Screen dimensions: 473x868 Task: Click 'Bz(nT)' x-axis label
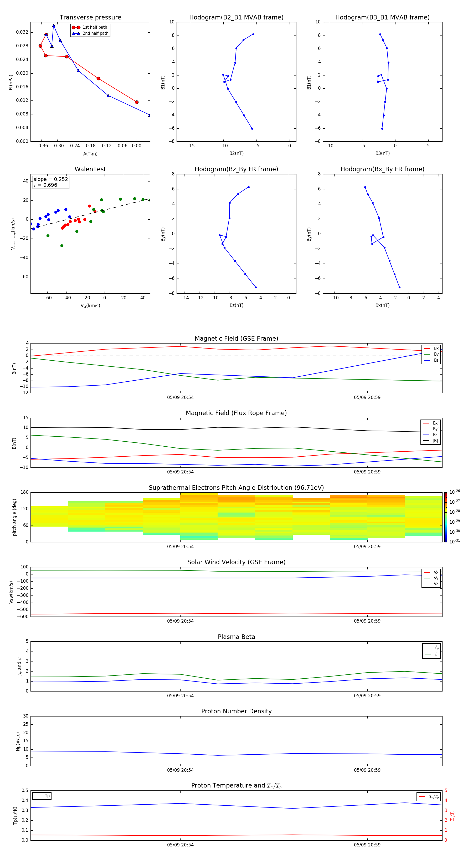pyautogui.click(x=236, y=305)
